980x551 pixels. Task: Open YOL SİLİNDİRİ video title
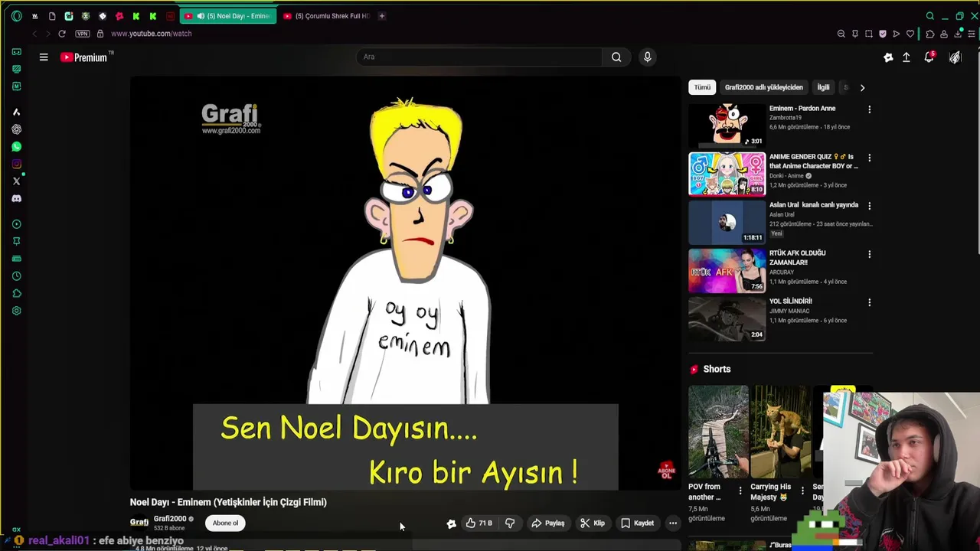pos(791,302)
